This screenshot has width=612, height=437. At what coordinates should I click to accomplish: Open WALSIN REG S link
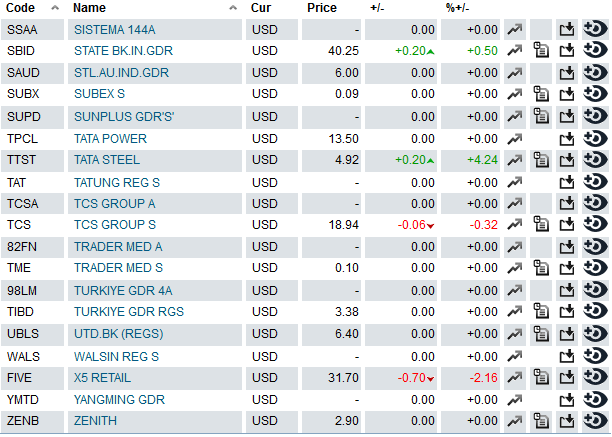point(116,357)
